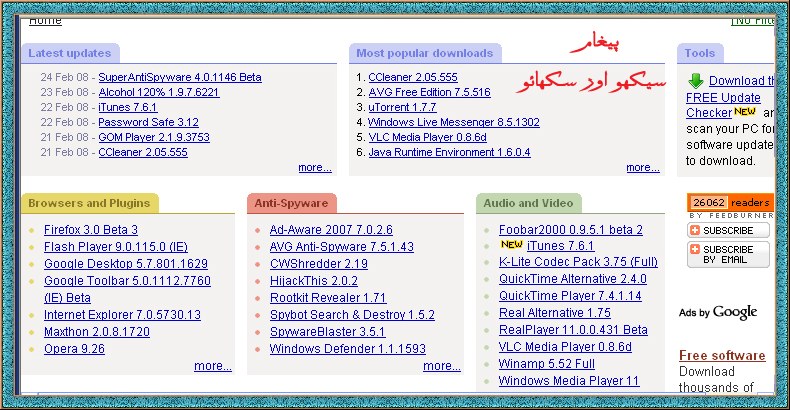
Task: Open Alcohol 120% 1.9.7.6221 link
Action: point(159,92)
